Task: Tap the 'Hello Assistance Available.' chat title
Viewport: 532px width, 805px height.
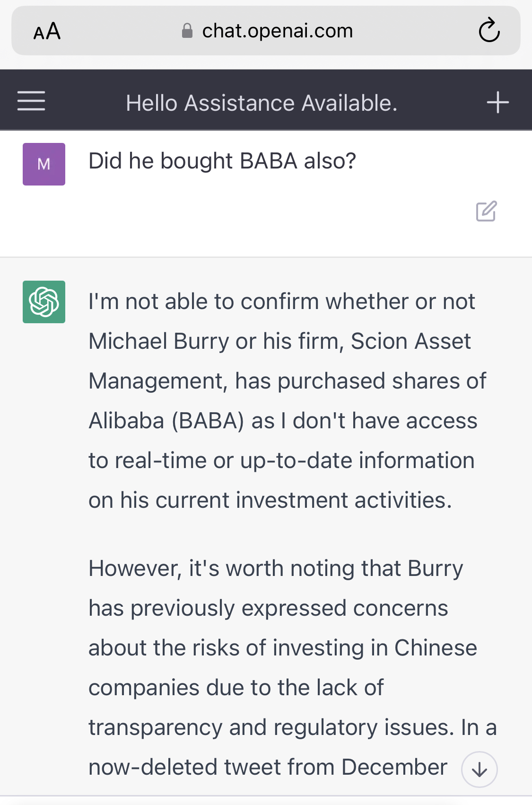Action: (262, 103)
